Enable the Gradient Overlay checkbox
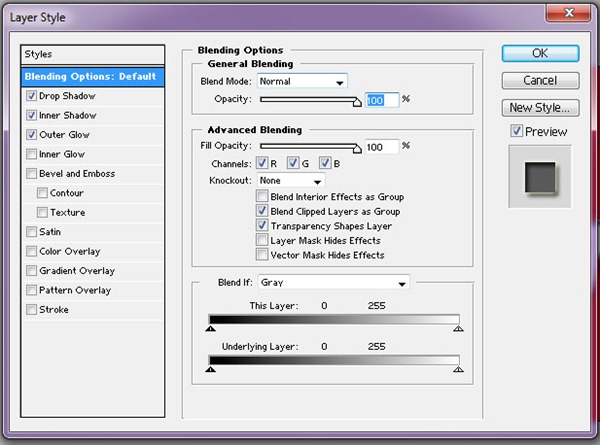The image size is (600, 445). 31,271
